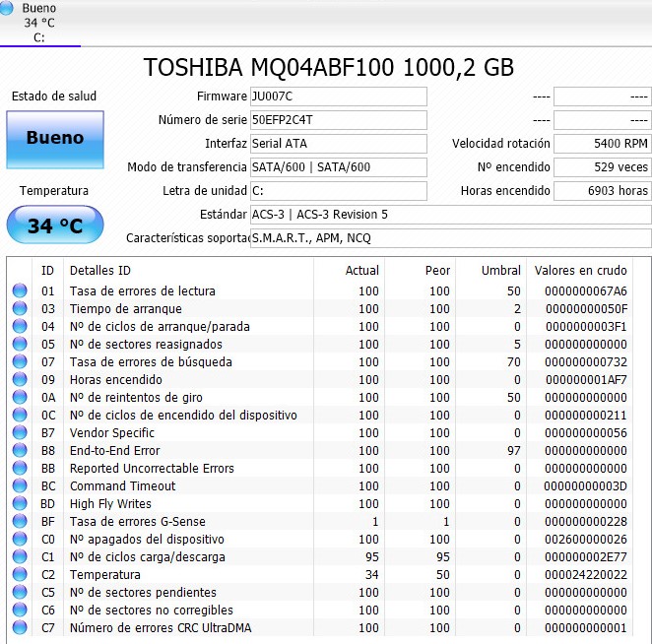Click the health icon beside Bueno tab
This screenshot has width=652, height=644.
click(x=6, y=8)
